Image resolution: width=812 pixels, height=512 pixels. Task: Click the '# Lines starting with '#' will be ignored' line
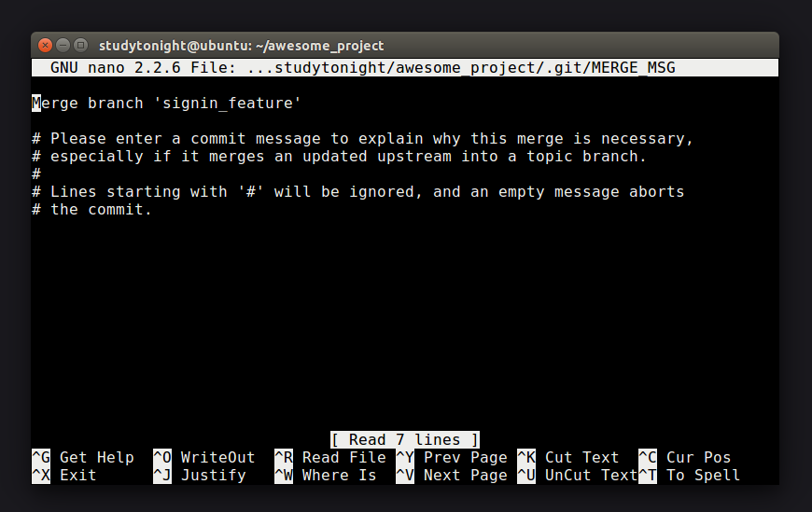[x=357, y=192]
